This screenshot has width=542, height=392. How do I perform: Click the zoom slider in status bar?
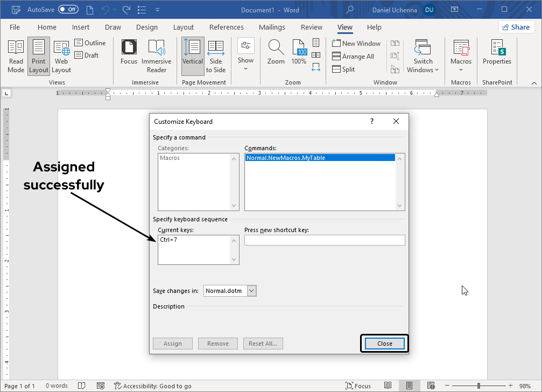point(478,386)
